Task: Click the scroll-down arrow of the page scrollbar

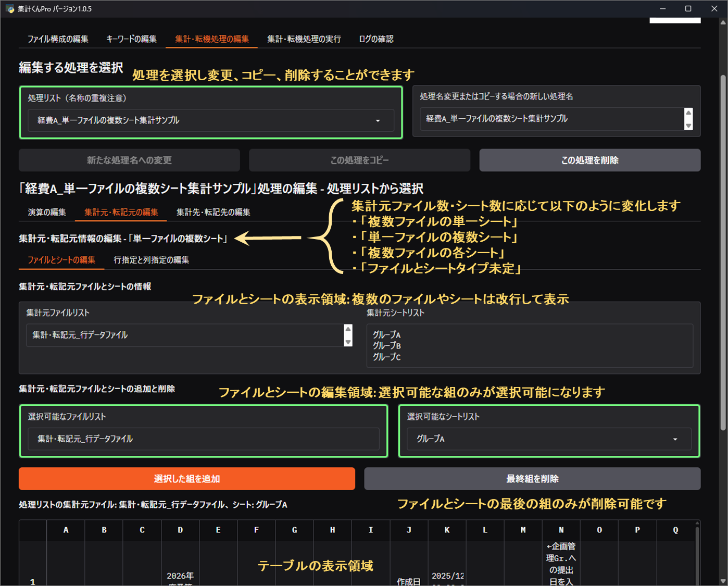Action: (723, 581)
